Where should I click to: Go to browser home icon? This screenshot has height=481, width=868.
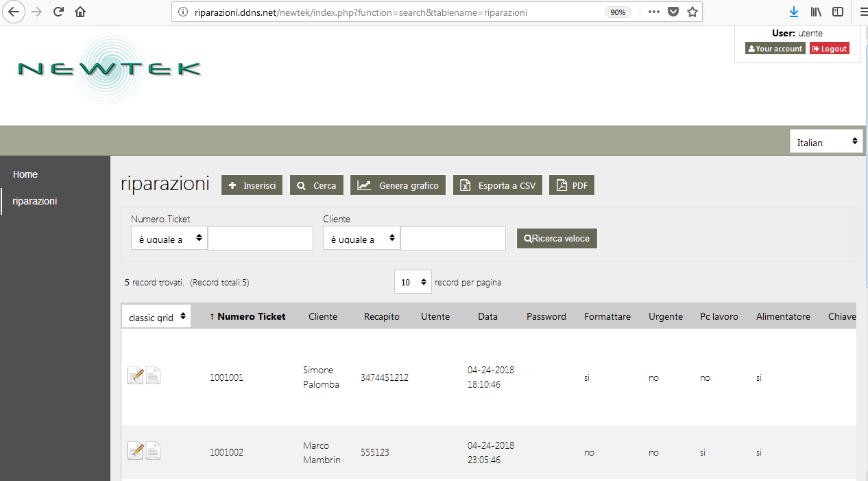(x=80, y=12)
